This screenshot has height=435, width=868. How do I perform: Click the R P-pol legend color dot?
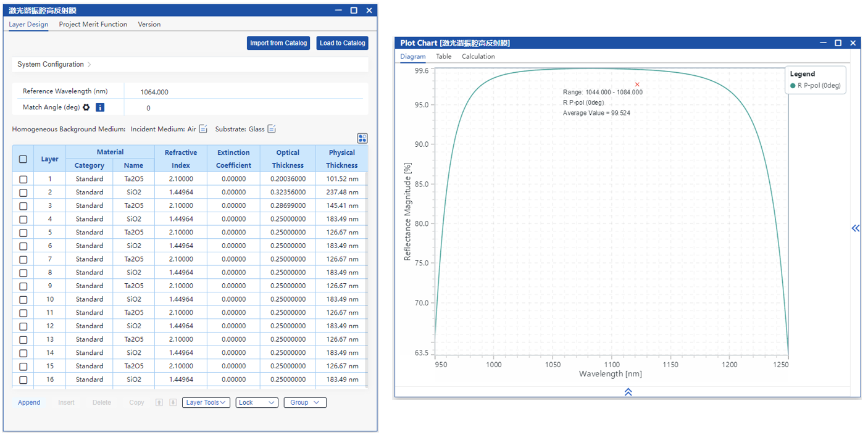click(x=793, y=86)
